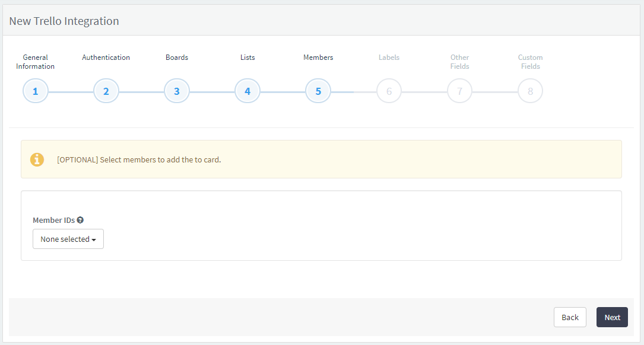Click the New Trello Integration heading
The width and height of the screenshot is (644, 345).
(64, 21)
